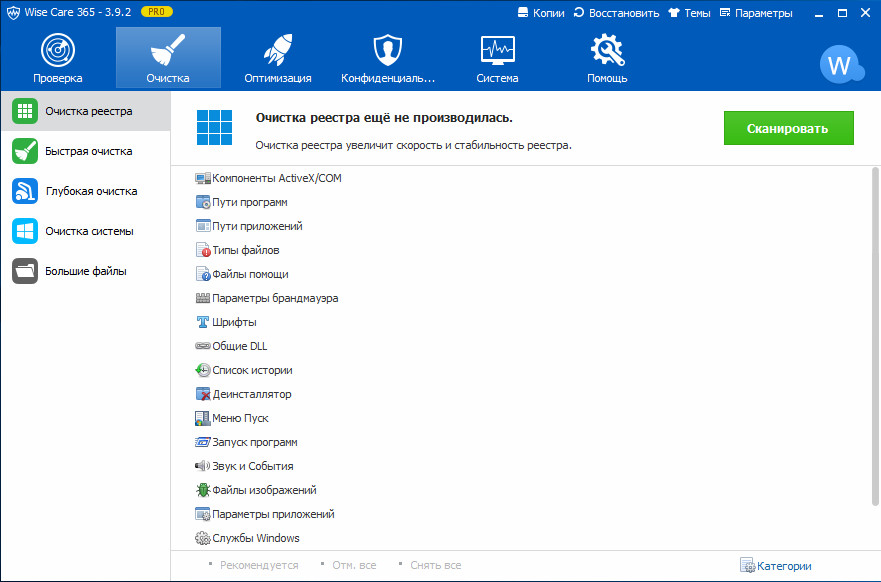
Task: Select the Файлы изображений text row
Action: [264, 490]
